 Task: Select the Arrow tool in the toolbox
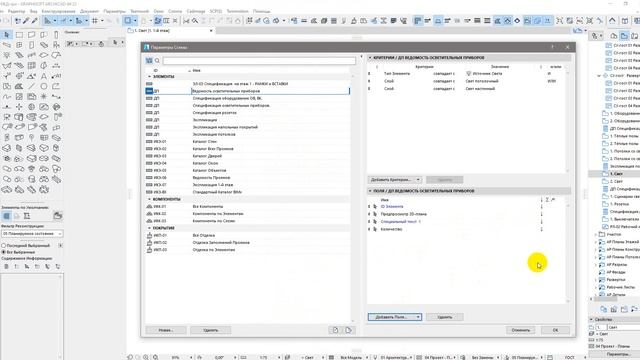coord(7,35)
